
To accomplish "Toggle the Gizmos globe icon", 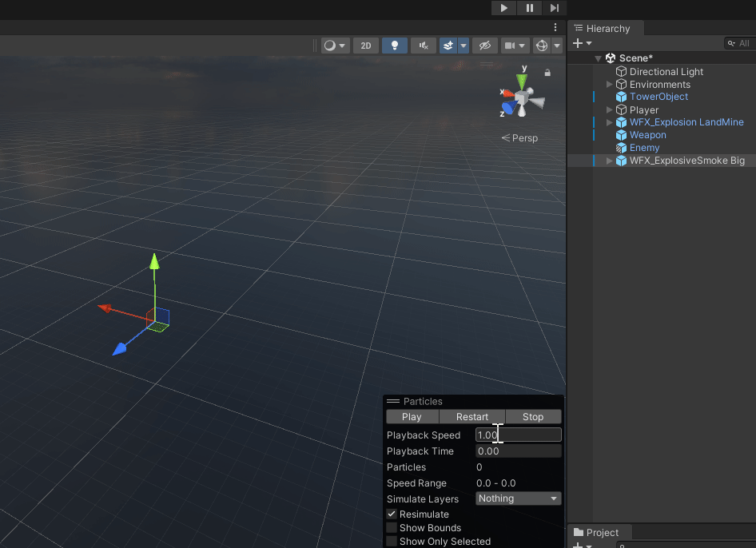I will click(542, 46).
